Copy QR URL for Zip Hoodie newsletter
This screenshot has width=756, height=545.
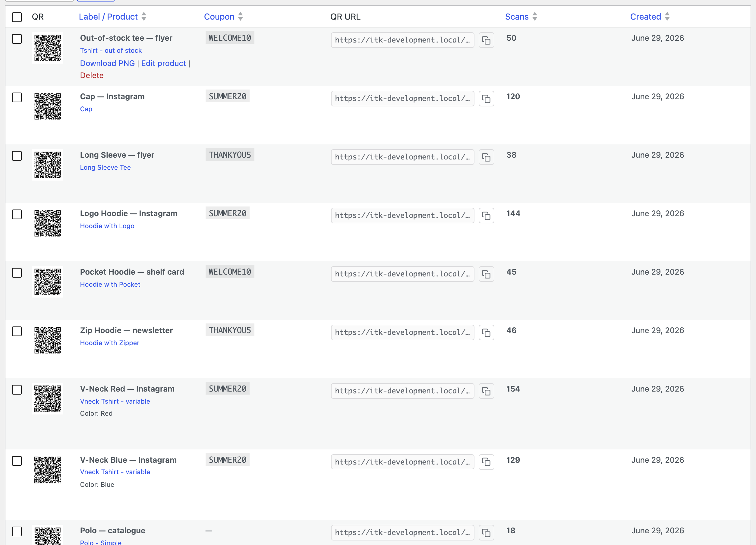point(486,333)
